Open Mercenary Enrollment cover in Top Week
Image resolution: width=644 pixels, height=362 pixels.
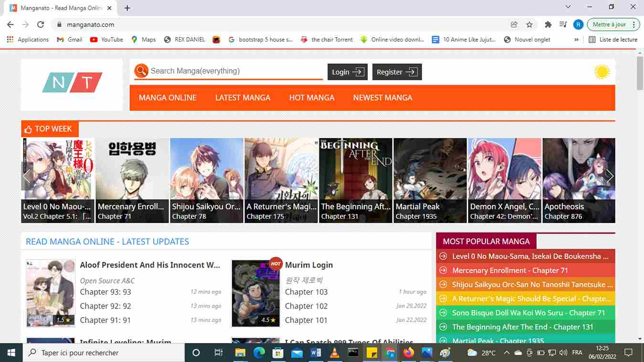click(132, 181)
